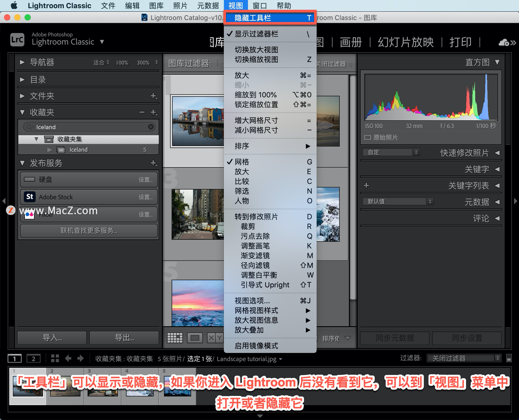519x420 pixels.
Task: Toggle the original photo checkbox
Action: pos(367,138)
